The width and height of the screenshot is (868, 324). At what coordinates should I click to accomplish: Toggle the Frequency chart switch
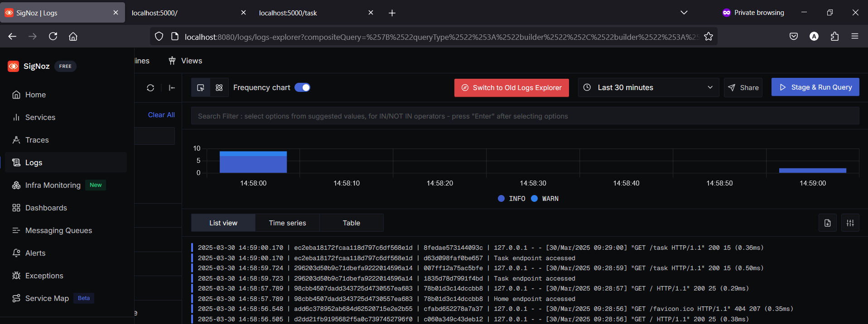point(302,87)
